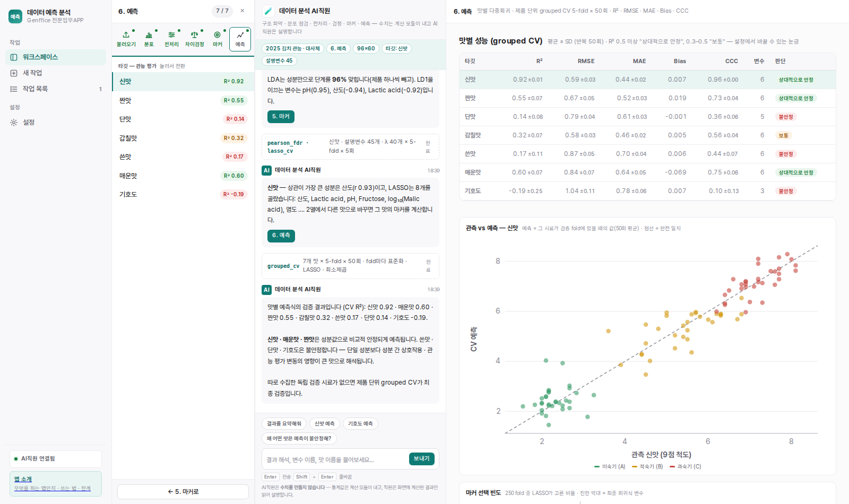This screenshot has height=504, width=849.
Task: Click 왜 어떤 맛은 예측이 불안정해? chip
Action: tap(299, 438)
